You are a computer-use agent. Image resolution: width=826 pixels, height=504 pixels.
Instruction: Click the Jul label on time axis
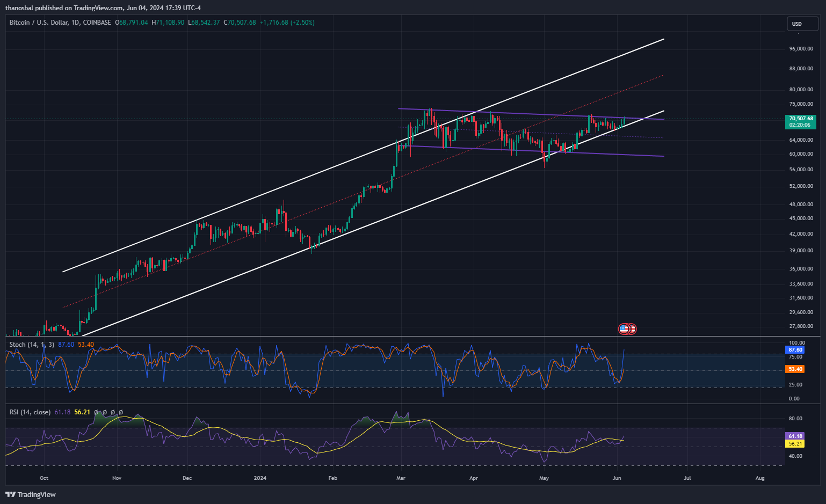687,478
